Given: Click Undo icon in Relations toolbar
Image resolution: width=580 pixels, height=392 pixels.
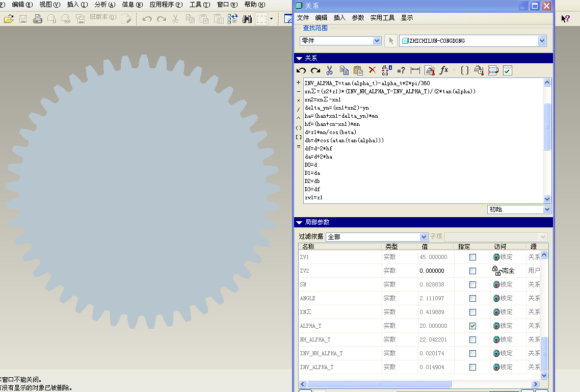Looking at the screenshot, I should tap(301, 70).
